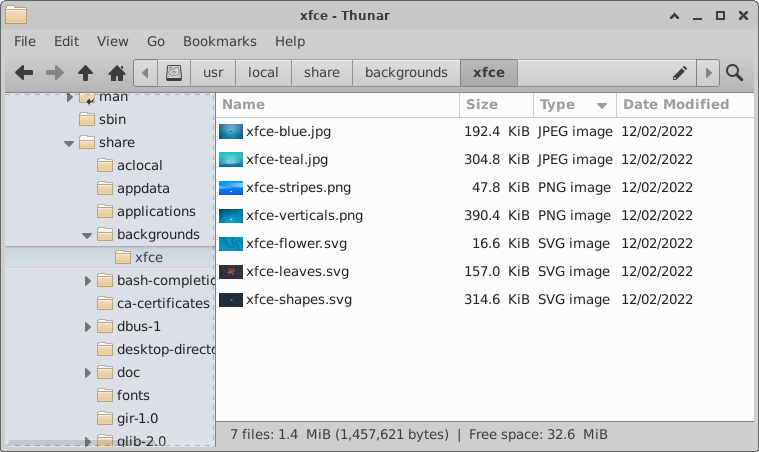Open the File menu
This screenshot has width=759, height=452.
pyautogui.click(x=25, y=42)
